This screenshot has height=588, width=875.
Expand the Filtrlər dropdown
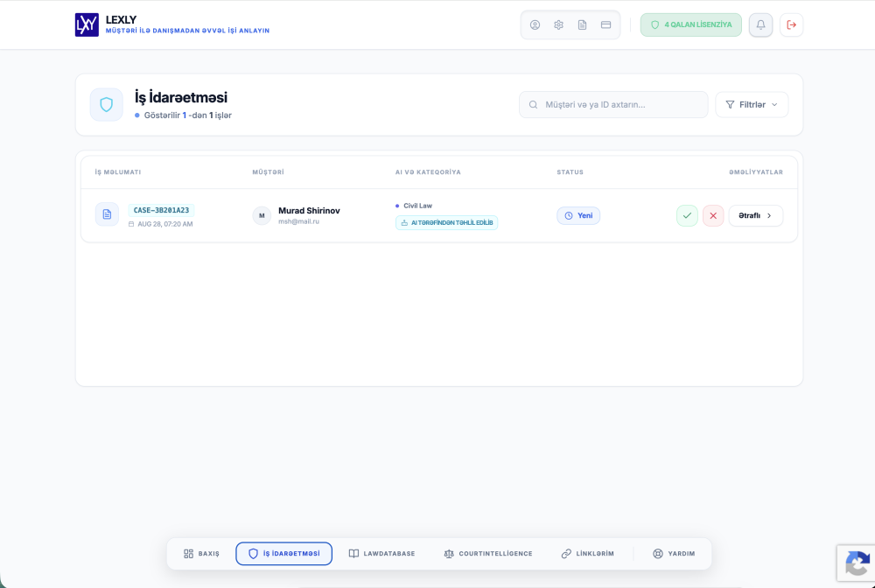click(752, 104)
